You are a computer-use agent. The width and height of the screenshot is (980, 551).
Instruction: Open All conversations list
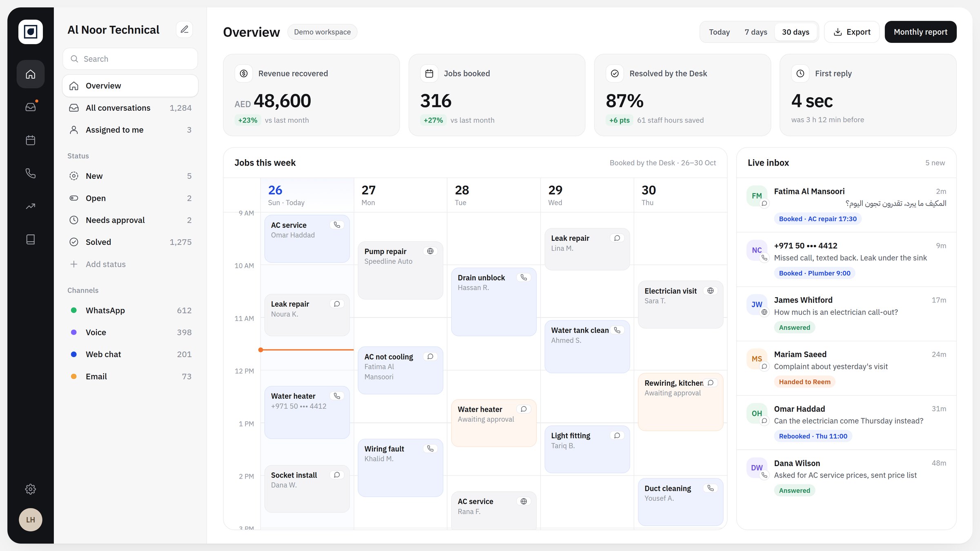tap(130, 108)
